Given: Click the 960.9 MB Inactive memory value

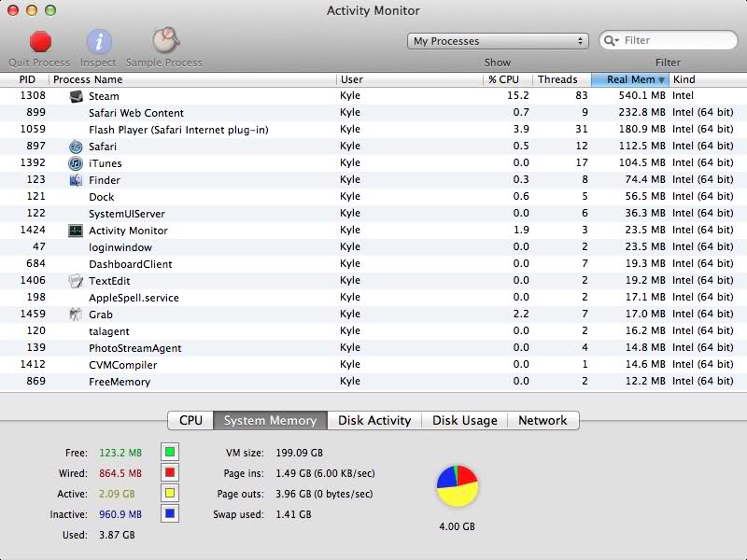Looking at the screenshot, I should coord(120,514).
